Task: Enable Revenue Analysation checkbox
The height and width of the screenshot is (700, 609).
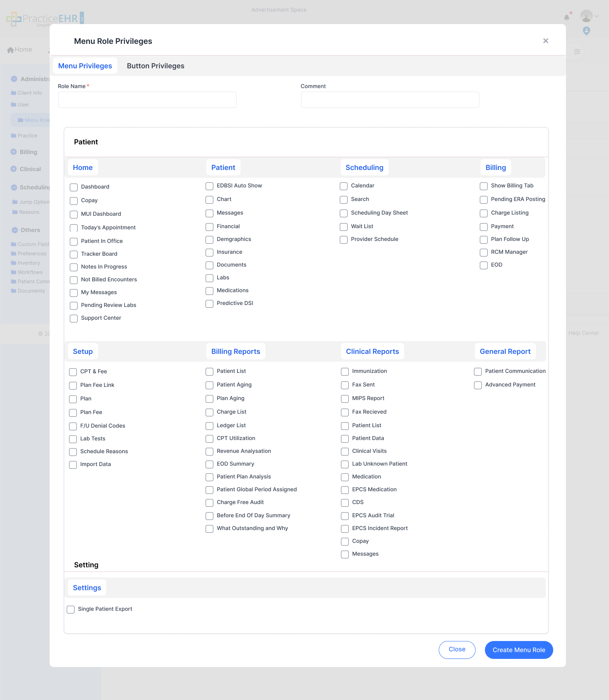Action: [x=209, y=452]
